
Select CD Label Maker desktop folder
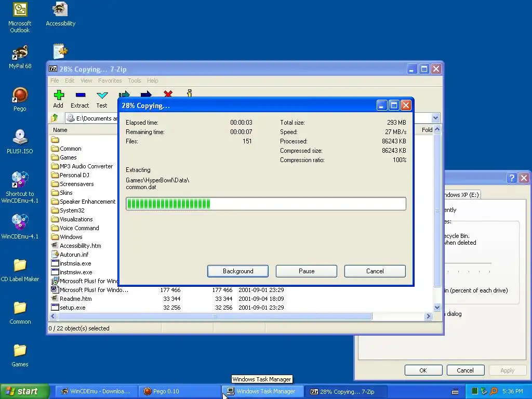[x=20, y=270]
